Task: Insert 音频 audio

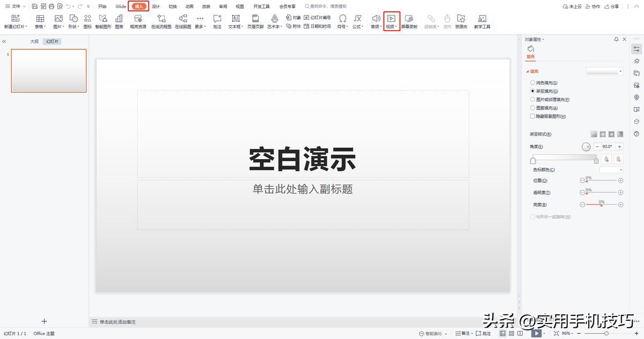Action: point(375,21)
